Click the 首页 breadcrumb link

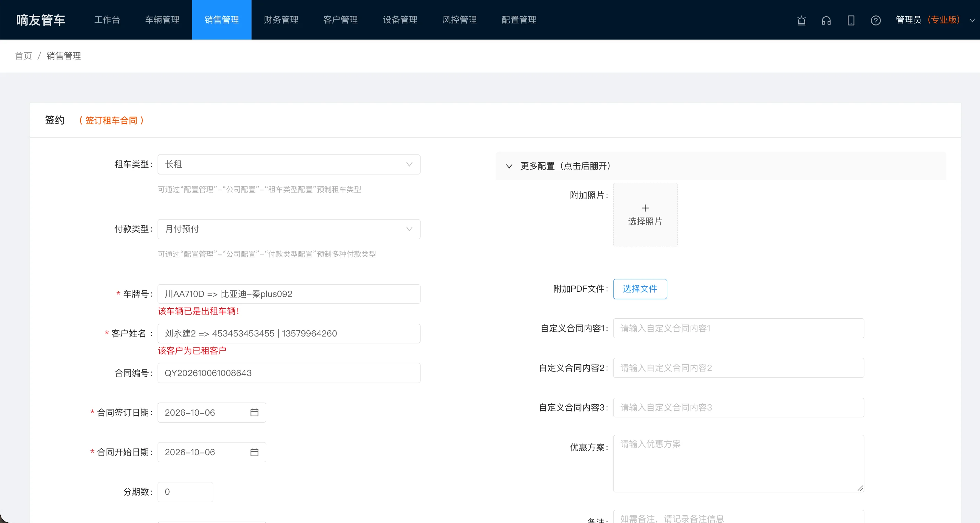[x=24, y=56]
